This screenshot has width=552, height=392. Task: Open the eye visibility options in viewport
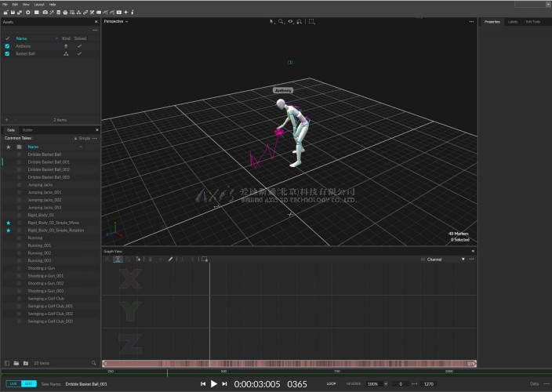(291, 21)
